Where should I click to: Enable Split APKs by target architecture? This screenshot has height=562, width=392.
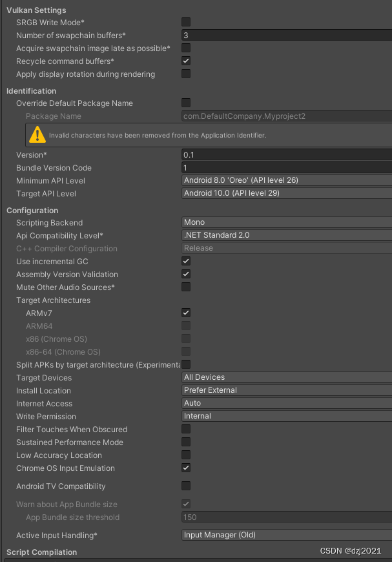click(x=186, y=364)
